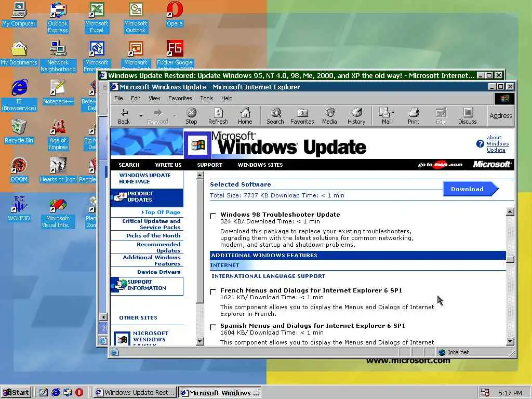The image size is (532, 399).
Task: Open My Computer desktop icon
Action: [x=19, y=15]
